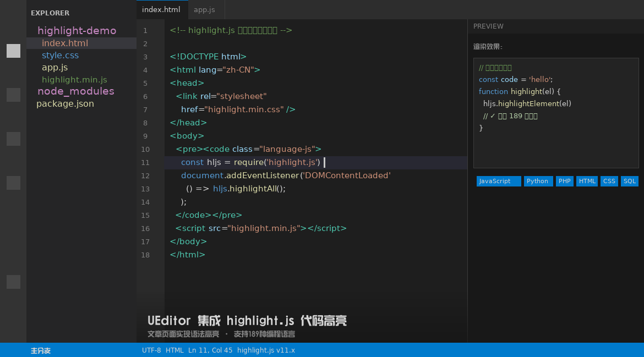Click the document.addEventListener code line
This screenshot has width=644, height=357.
pyautogui.click(x=286, y=175)
